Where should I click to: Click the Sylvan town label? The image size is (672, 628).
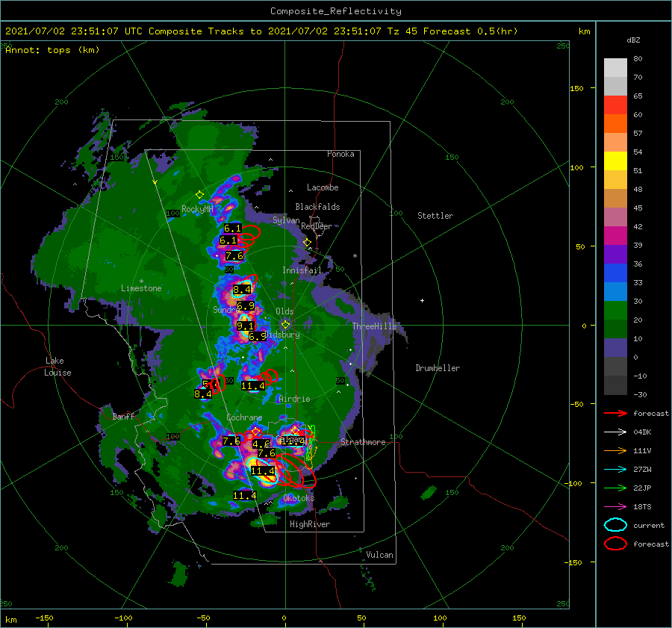[x=286, y=220]
